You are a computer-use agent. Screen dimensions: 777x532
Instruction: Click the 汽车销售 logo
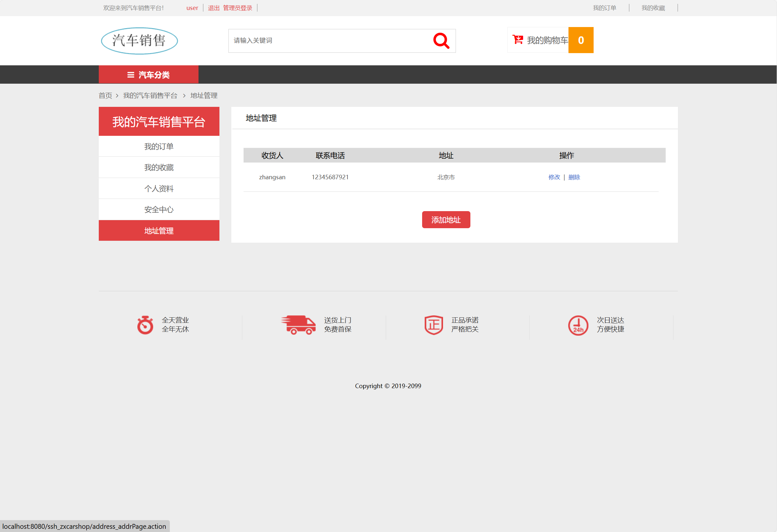(139, 41)
